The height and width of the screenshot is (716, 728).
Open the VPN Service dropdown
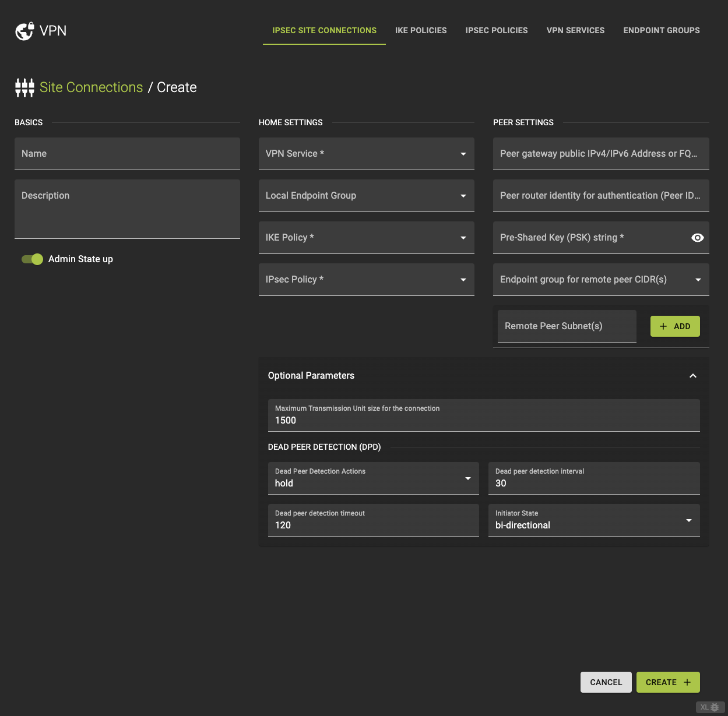(366, 154)
